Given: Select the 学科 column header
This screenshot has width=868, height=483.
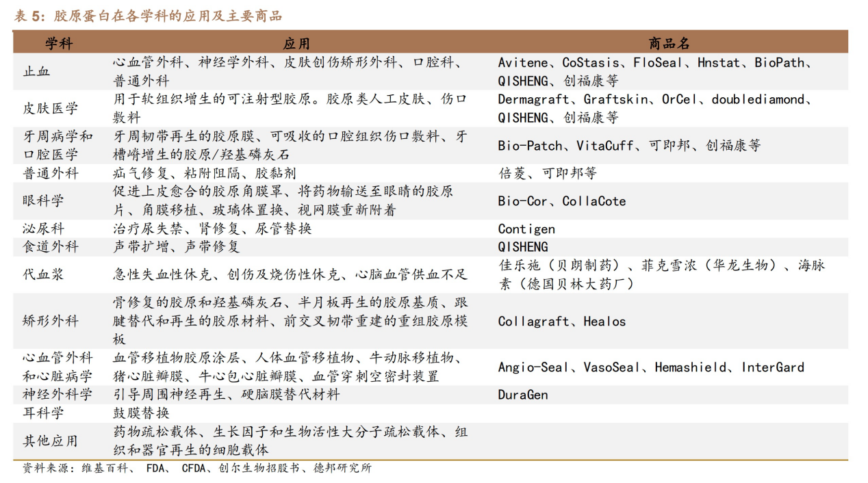Looking at the screenshot, I should coord(60,44).
